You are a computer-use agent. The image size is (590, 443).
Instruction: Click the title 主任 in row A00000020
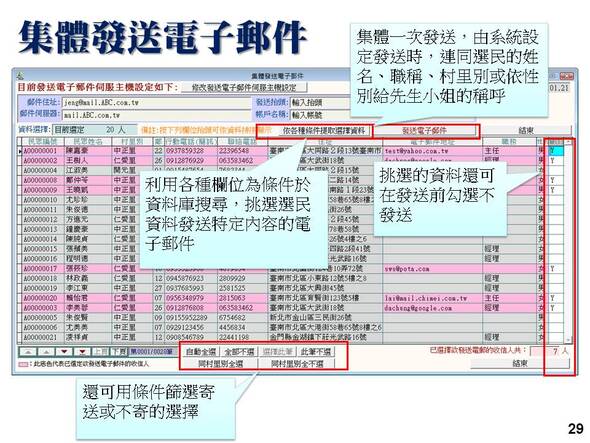click(491, 298)
